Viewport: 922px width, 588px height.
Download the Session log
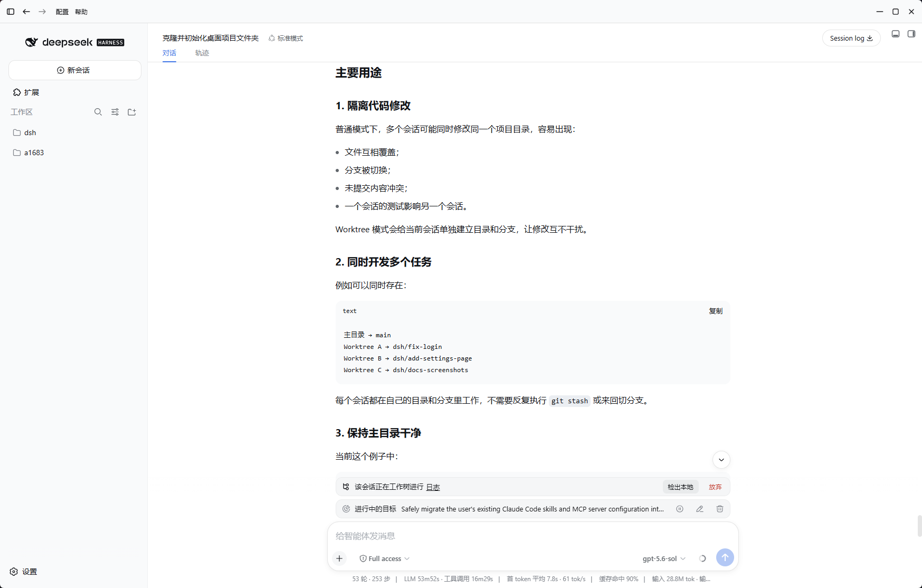click(851, 38)
